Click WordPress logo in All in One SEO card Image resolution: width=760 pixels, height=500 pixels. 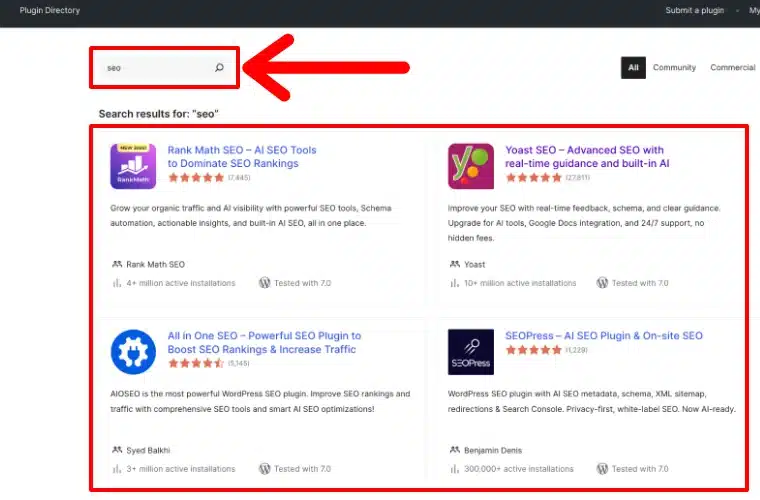[x=264, y=469]
